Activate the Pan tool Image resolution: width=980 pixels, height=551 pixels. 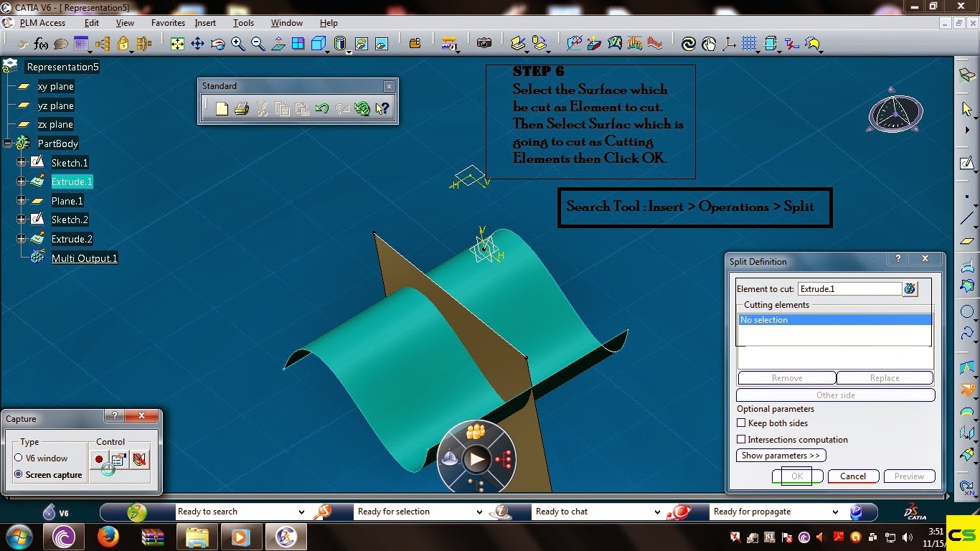point(197,43)
